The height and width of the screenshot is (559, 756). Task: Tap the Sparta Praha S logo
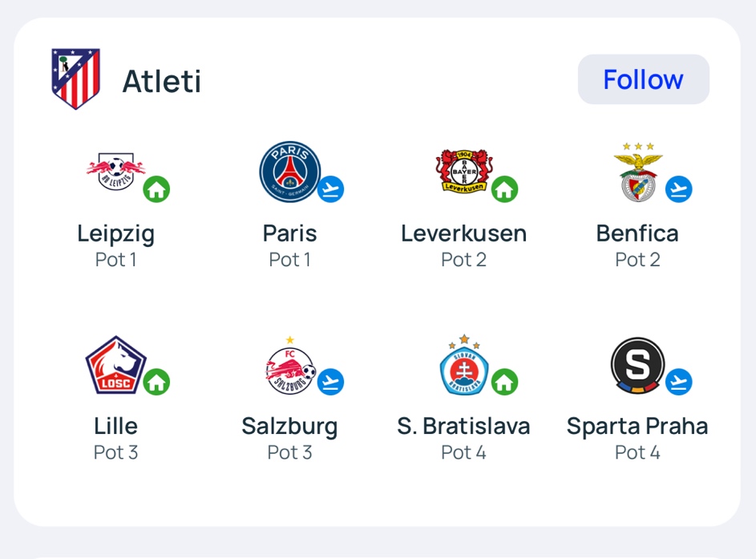pos(638,365)
